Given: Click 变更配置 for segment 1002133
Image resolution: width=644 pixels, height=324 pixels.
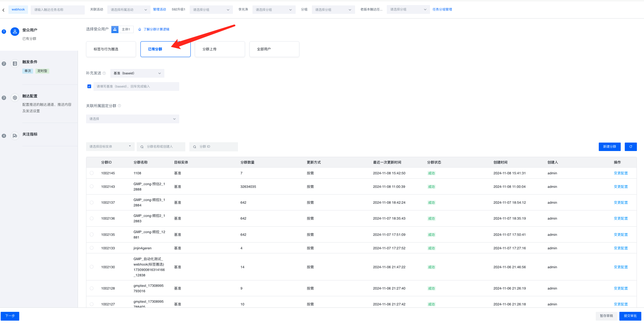Looking at the screenshot, I should coord(621,248).
